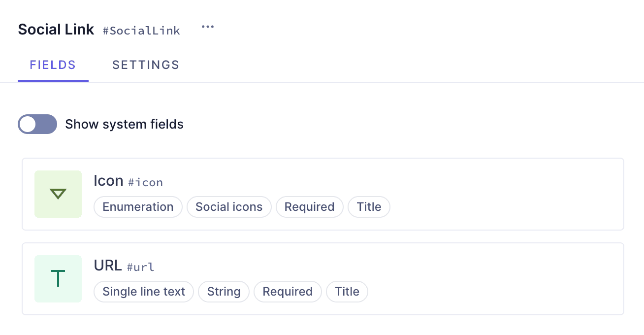644x335 pixels.
Task: Click the green triangle enumeration thumbnail
Action: coord(58,194)
